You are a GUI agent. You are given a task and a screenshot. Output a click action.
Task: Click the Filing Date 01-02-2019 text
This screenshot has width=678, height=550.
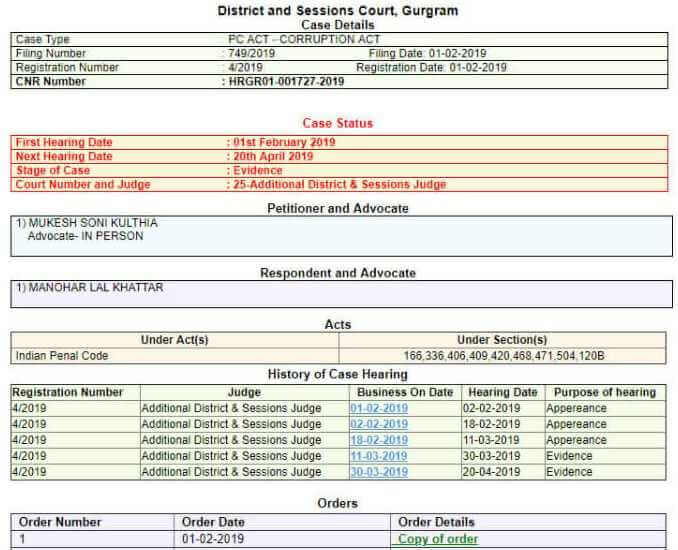click(427, 54)
